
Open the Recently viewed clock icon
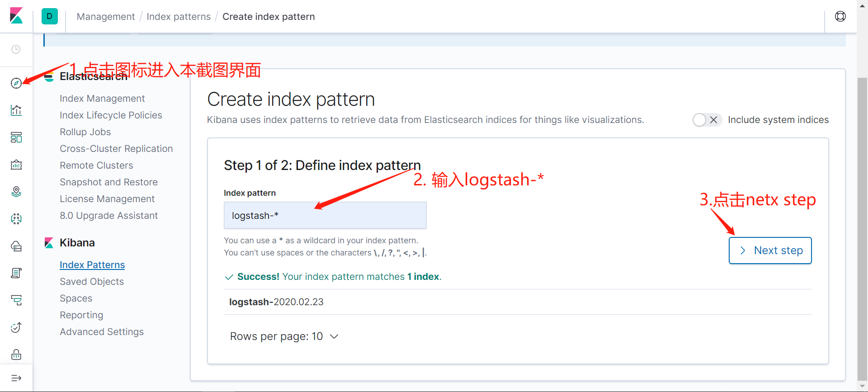(x=16, y=49)
